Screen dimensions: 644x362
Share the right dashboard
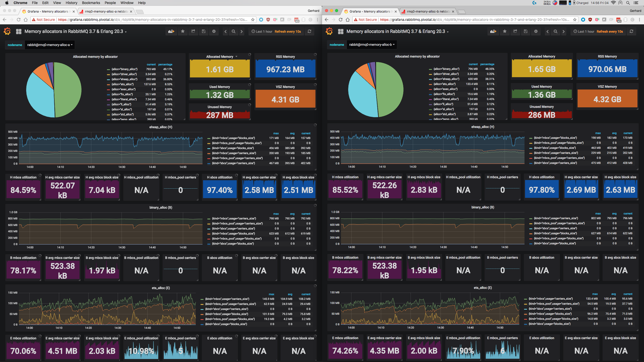click(515, 31)
